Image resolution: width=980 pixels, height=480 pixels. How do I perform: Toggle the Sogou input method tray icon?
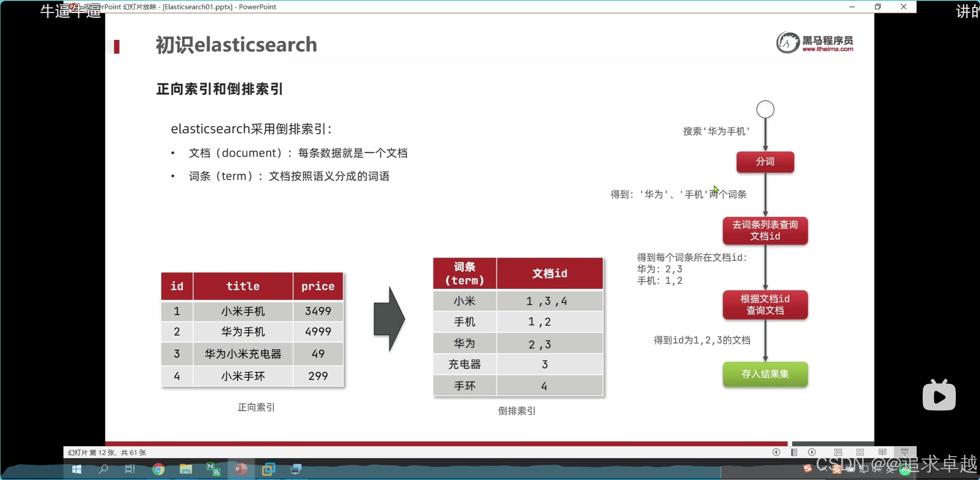(x=807, y=468)
